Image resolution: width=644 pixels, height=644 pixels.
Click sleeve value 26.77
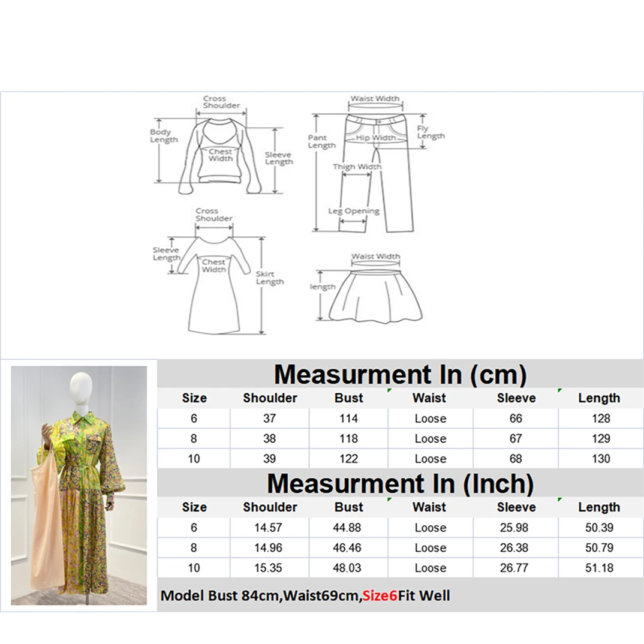(x=514, y=568)
